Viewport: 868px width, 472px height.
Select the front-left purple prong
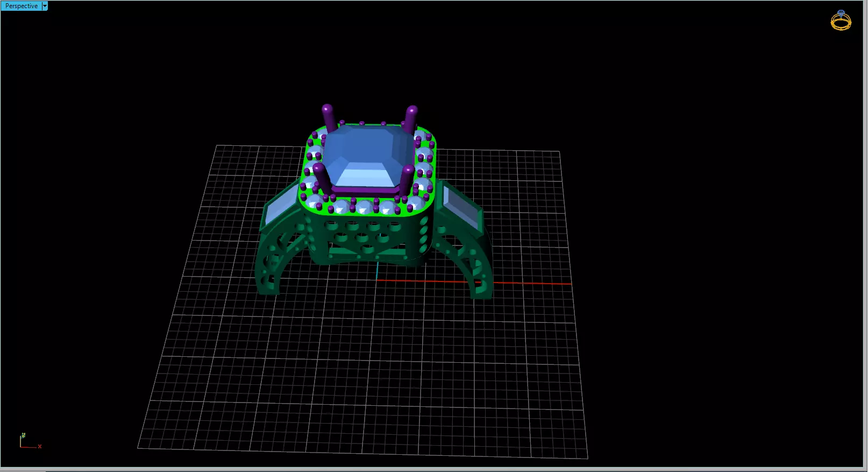point(323,179)
